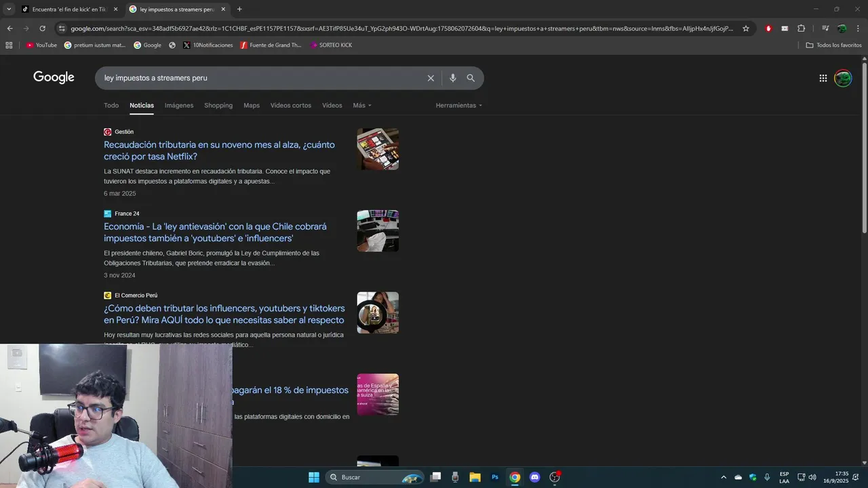Open the Chrome extensions puzzle icon

(801, 28)
